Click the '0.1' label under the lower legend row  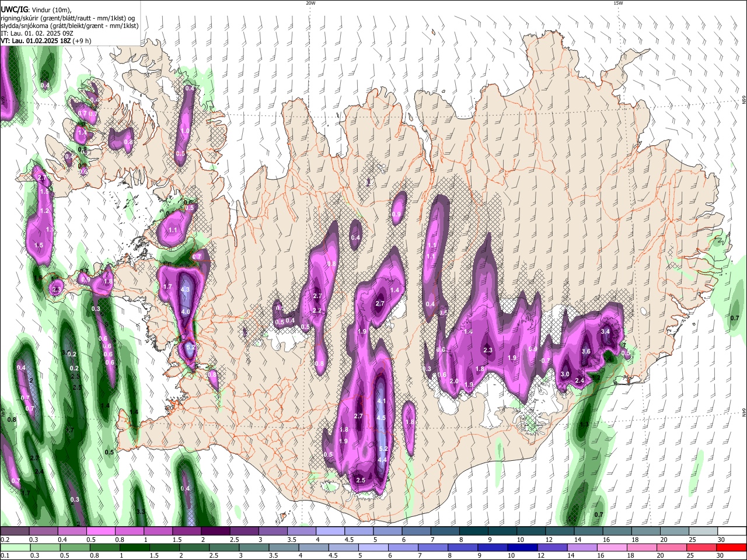tap(4, 555)
